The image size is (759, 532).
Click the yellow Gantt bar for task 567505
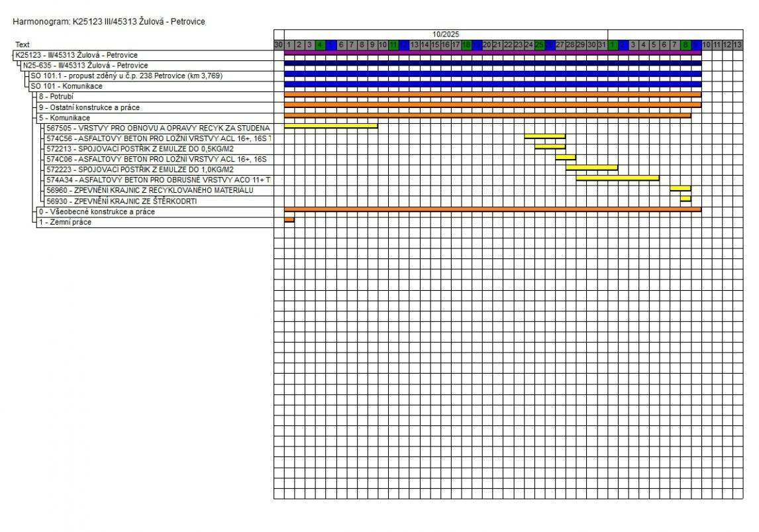(330, 126)
